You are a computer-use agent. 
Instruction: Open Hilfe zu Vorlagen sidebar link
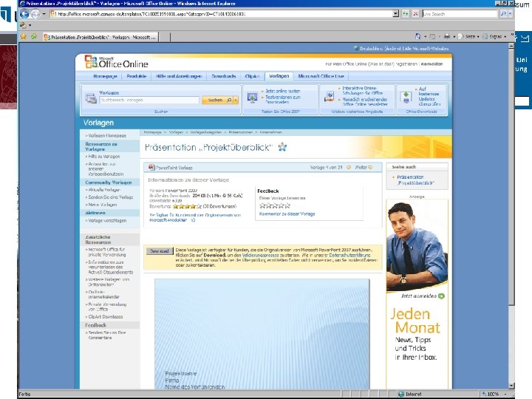click(x=104, y=157)
